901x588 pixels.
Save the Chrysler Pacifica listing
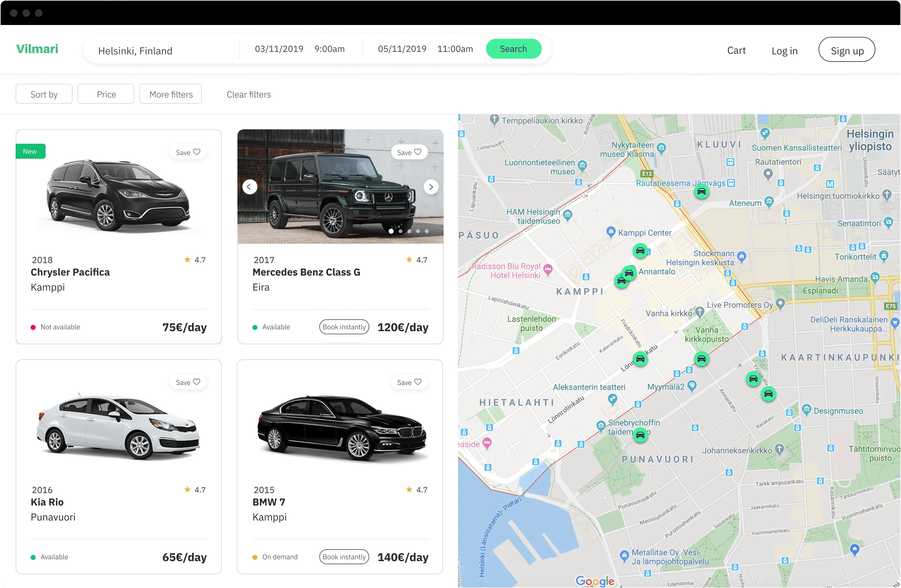tap(188, 152)
